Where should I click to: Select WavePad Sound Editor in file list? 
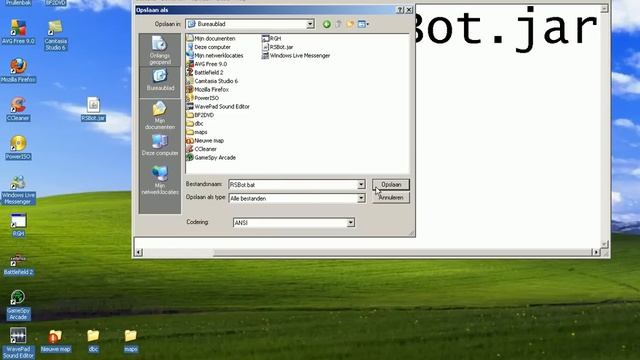point(218,107)
